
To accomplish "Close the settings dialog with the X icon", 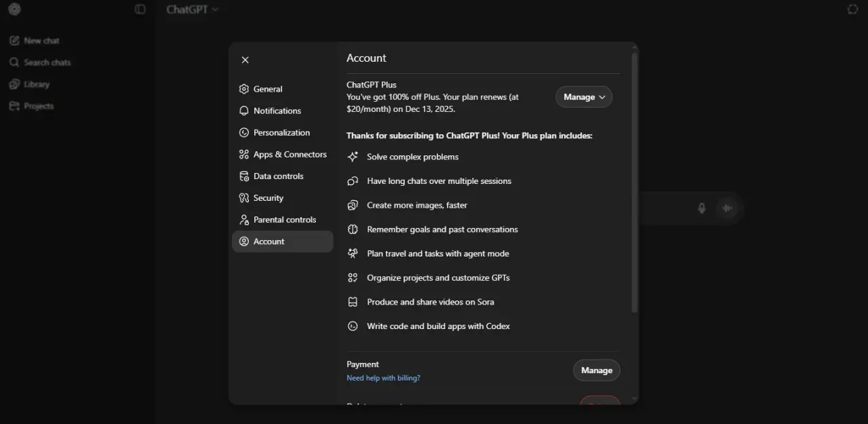I will click(x=245, y=60).
